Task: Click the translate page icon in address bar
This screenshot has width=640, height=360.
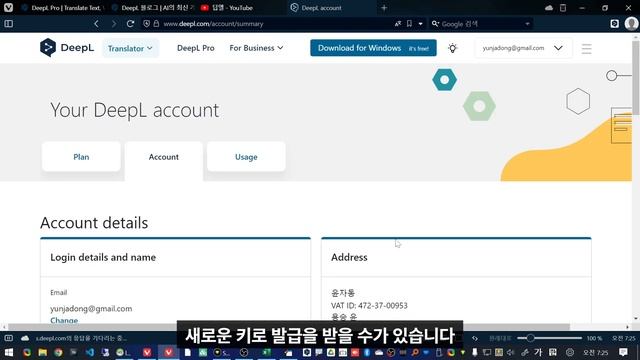Action: click(x=398, y=24)
